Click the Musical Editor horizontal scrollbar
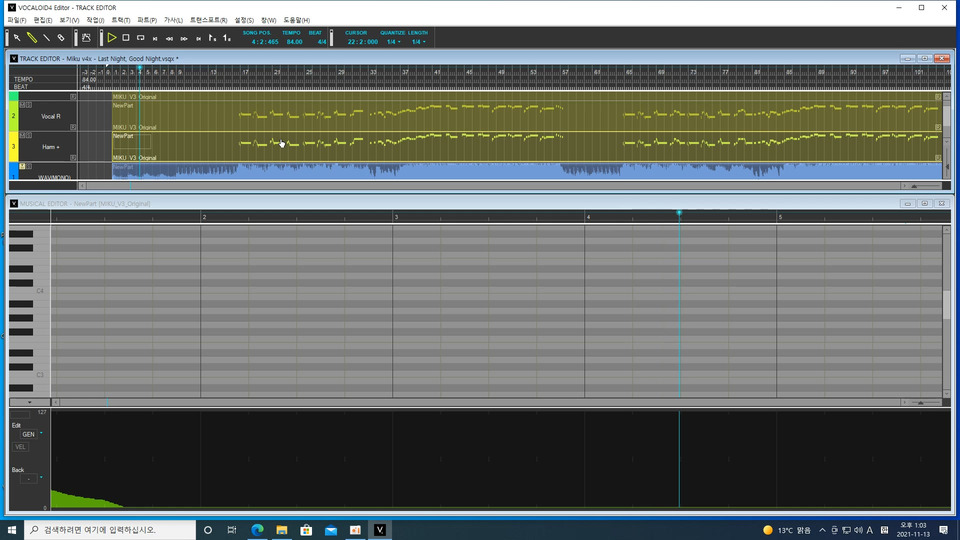The image size is (960, 540). [x=479, y=402]
